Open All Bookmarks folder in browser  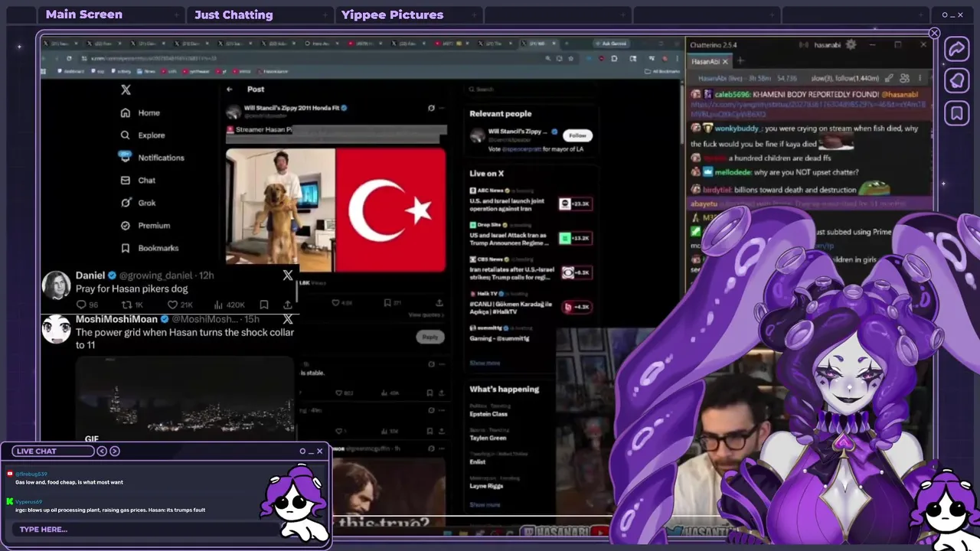[662, 71]
